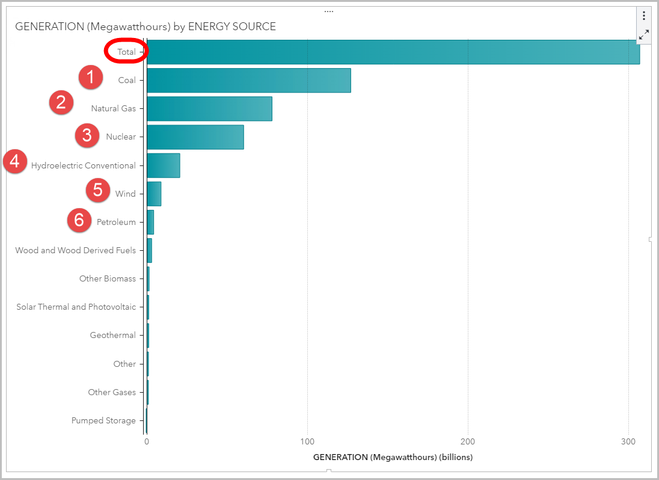Screen dimensions: 659x480
Task: Click the x-axis title GENERATION (Megawatthours) (billions)
Action: [x=393, y=457]
